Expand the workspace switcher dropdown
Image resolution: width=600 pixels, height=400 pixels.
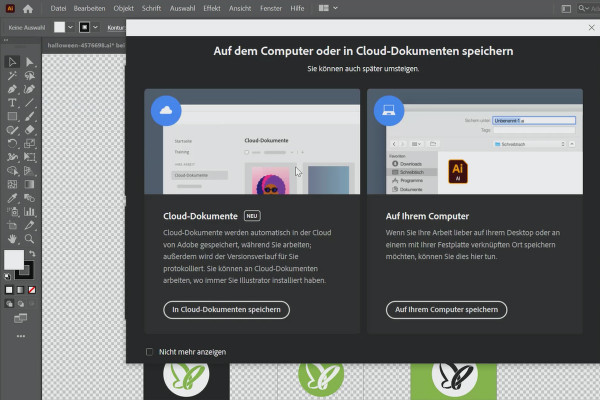tap(335, 8)
